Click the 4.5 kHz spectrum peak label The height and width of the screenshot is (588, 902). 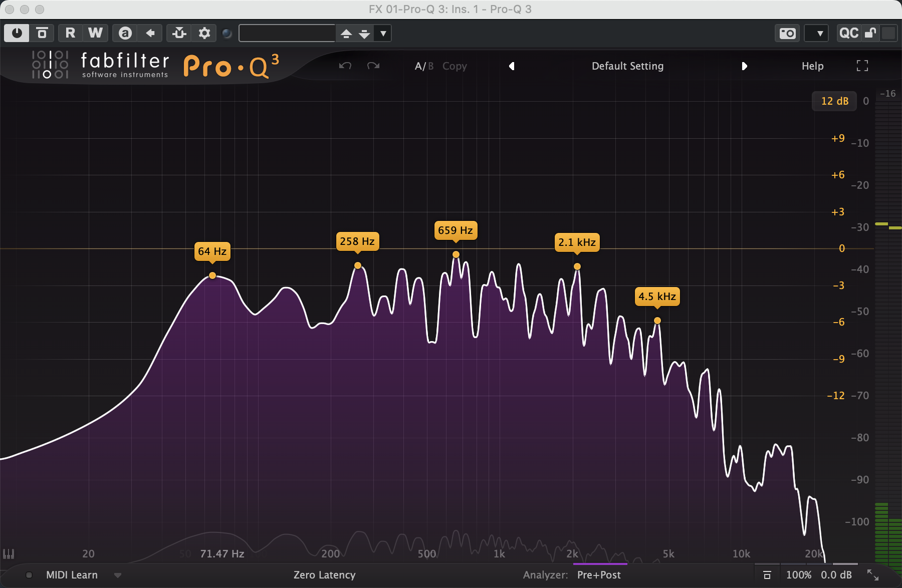(657, 297)
